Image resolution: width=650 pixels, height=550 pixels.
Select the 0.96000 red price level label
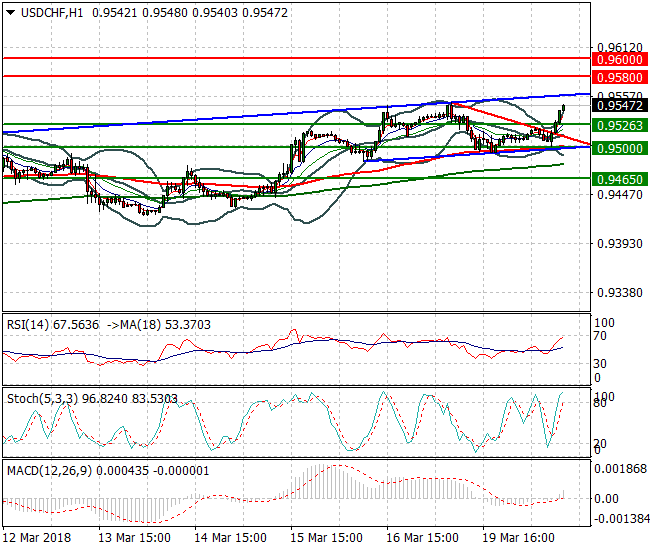[620, 60]
